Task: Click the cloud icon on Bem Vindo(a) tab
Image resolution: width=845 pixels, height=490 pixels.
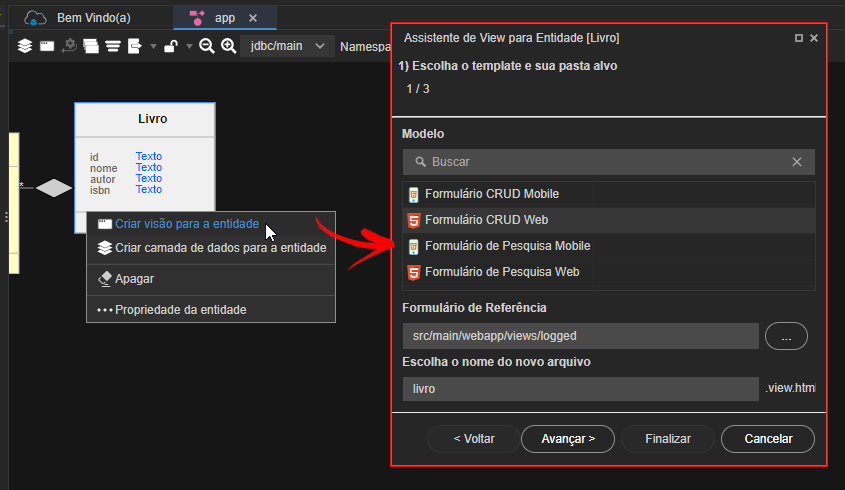Action: click(x=35, y=18)
